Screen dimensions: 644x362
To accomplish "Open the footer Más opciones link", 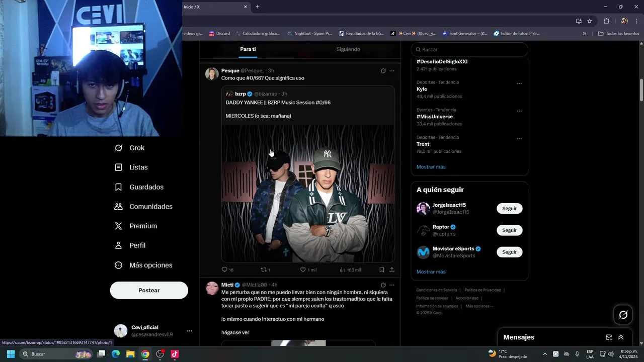I will click(x=479, y=306).
